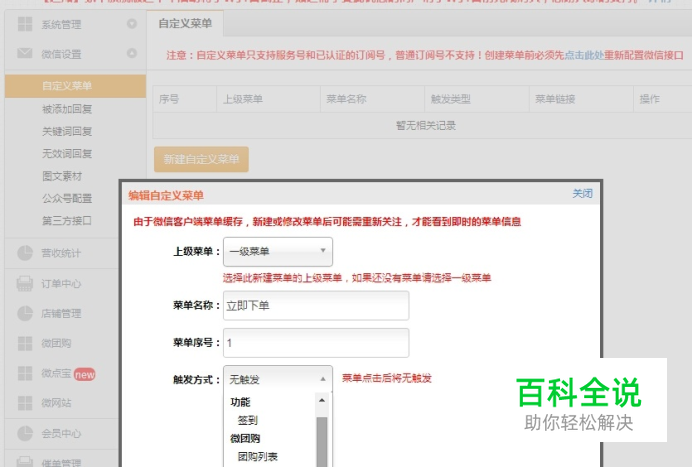Click the 微点宝 grid icon
This screenshot has width=692, height=467.
tap(25, 373)
